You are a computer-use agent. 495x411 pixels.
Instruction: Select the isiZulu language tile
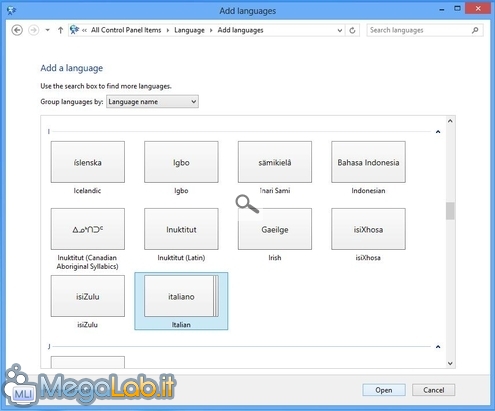88,296
